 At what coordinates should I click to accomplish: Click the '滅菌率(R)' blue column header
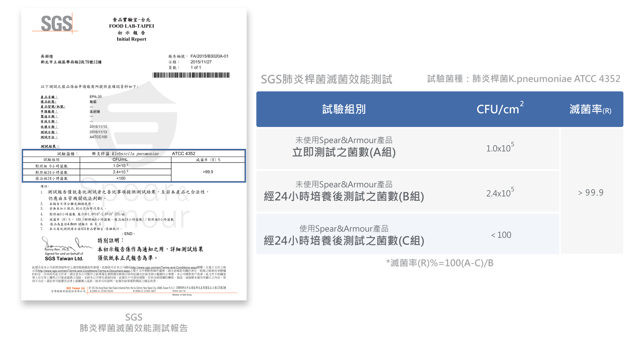click(x=590, y=109)
